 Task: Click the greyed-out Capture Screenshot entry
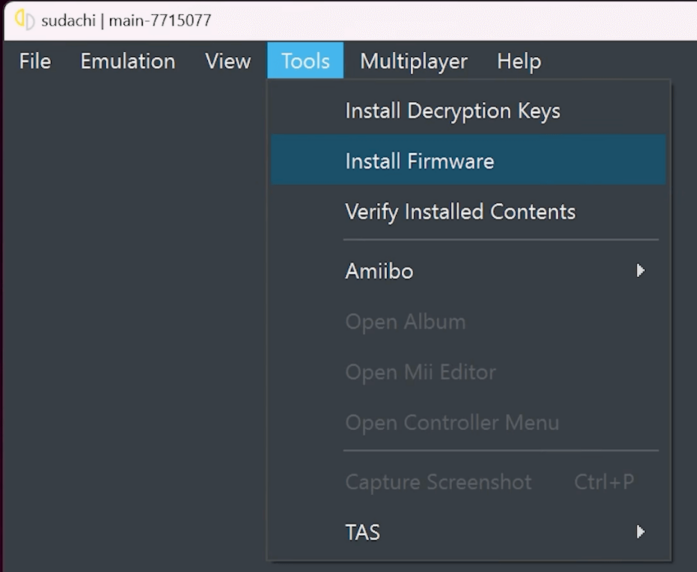pos(468,481)
